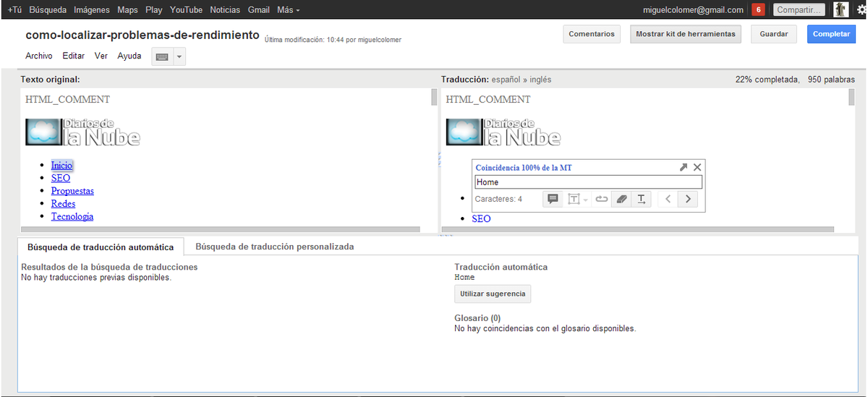The height and width of the screenshot is (397, 868).
Task: Open the 'Más' dropdown in top bar
Action: [288, 10]
